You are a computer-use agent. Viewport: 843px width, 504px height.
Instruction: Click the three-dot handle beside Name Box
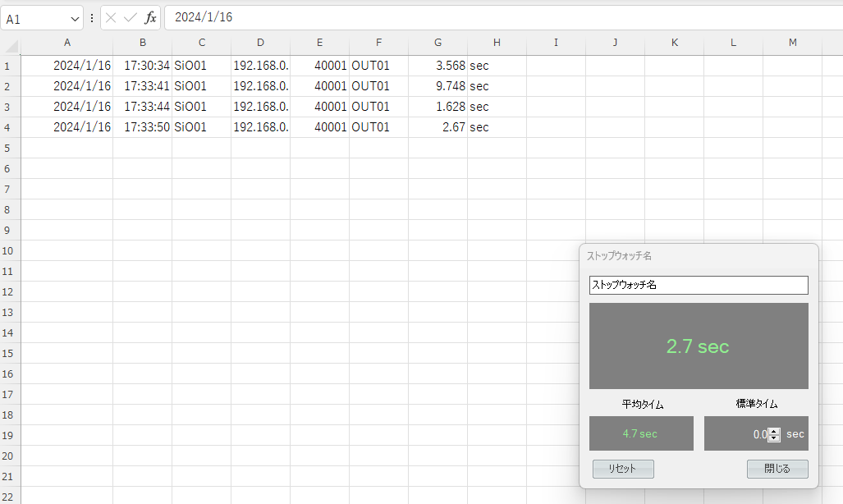92,17
